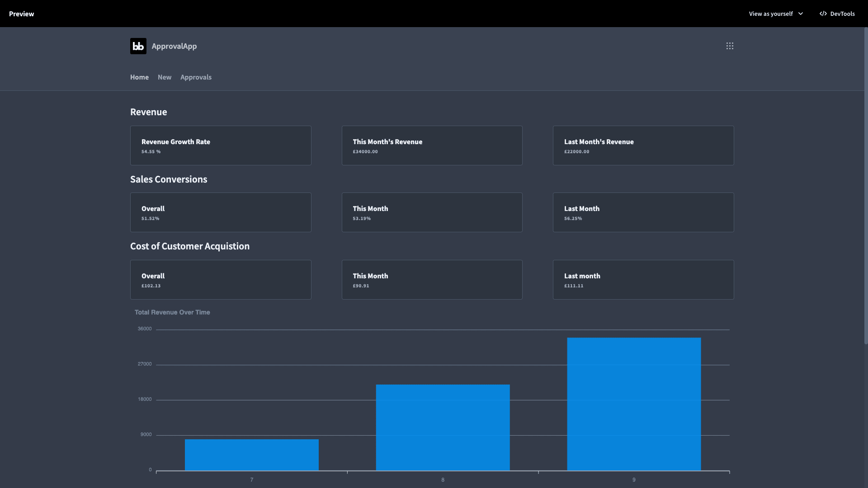Click Acquisition Overall £102.13 card

221,280
